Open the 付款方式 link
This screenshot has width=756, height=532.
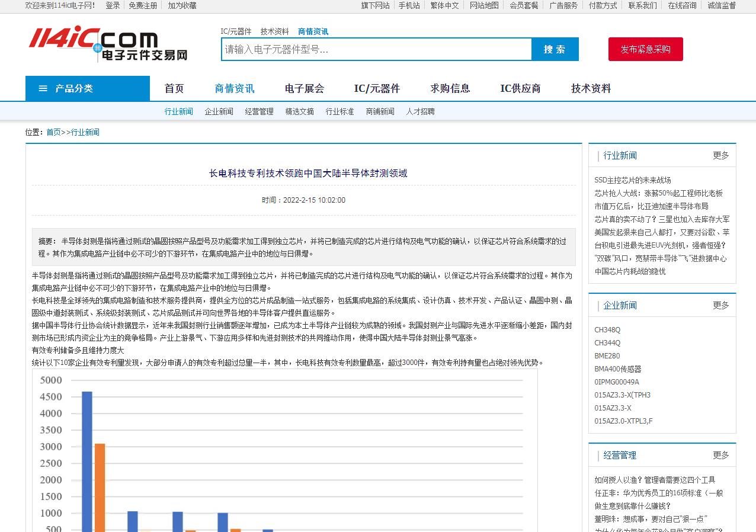click(x=603, y=5)
